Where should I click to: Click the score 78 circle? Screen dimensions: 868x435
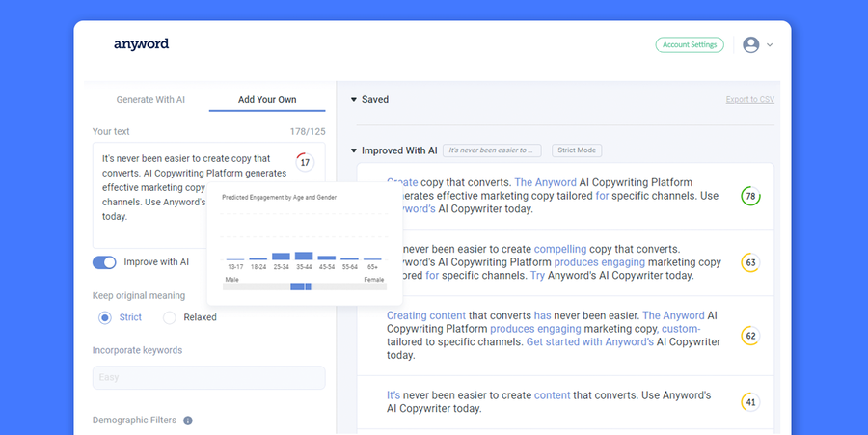click(750, 196)
